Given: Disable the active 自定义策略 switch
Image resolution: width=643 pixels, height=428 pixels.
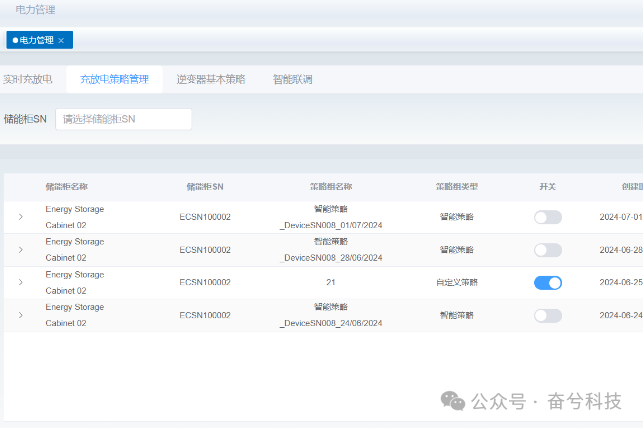Looking at the screenshot, I should [547, 283].
